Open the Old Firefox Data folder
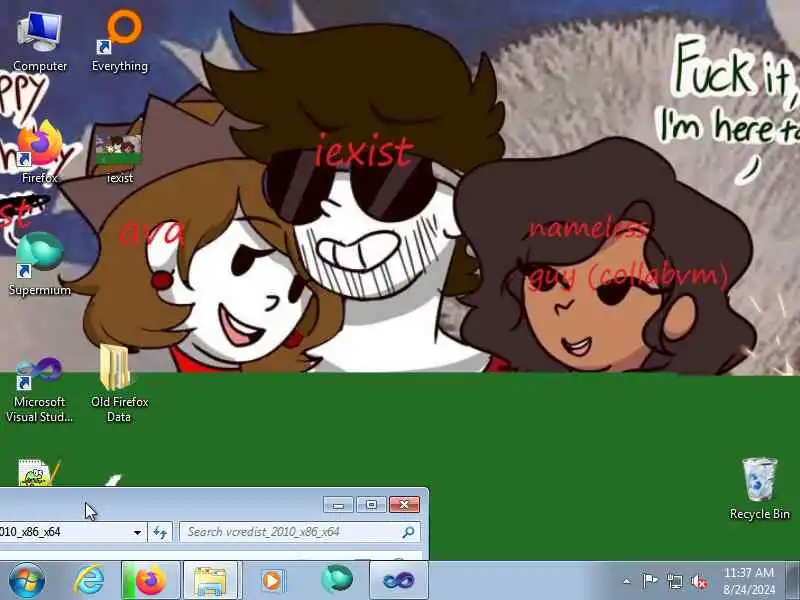The width and height of the screenshot is (800, 600). (x=119, y=384)
